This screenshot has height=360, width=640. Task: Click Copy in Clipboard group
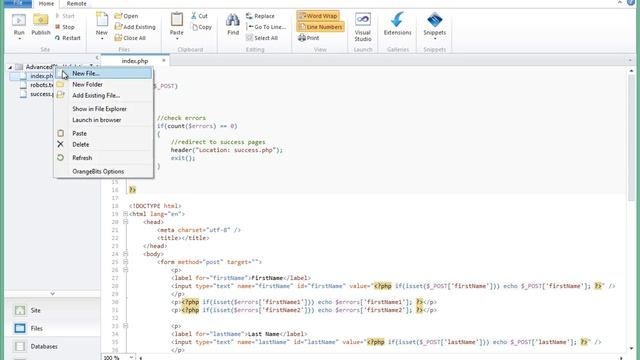(x=202, y=27)
